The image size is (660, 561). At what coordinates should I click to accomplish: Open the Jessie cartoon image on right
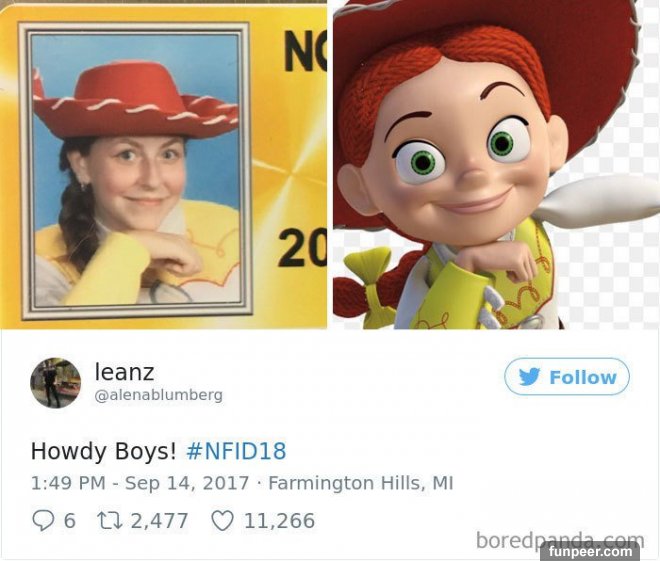click(x=496, y=164)
